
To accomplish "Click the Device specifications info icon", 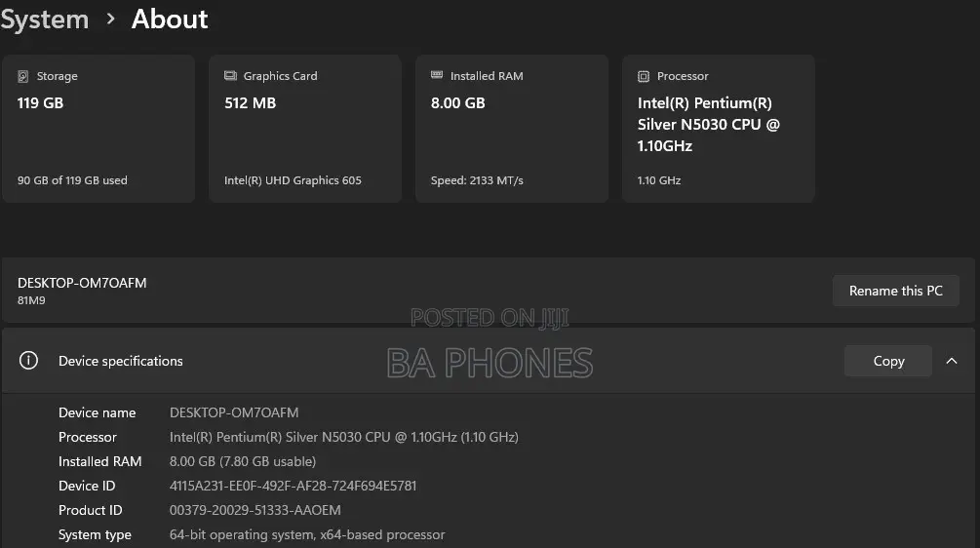I will pyautogui.click(x=28, y=361).
